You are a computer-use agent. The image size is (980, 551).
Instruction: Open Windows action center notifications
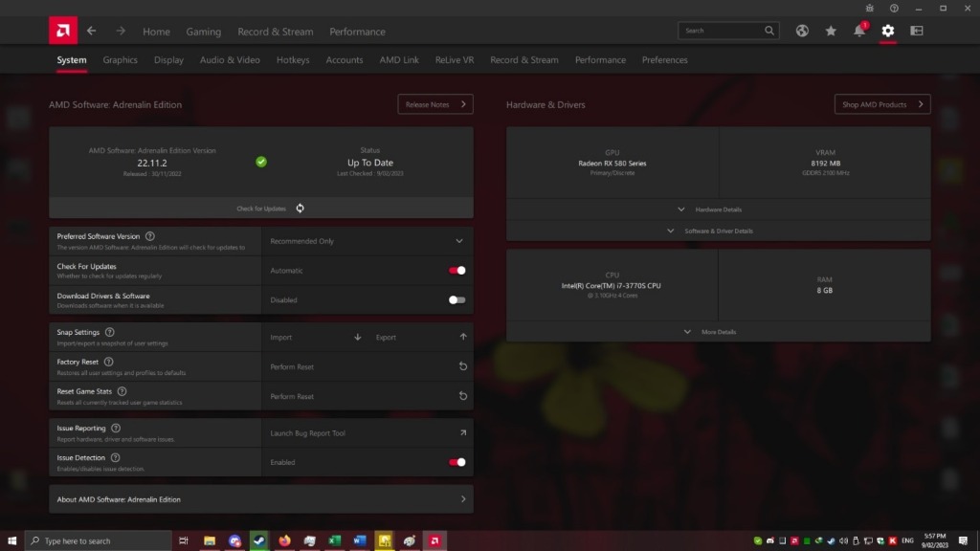(963, 540)
